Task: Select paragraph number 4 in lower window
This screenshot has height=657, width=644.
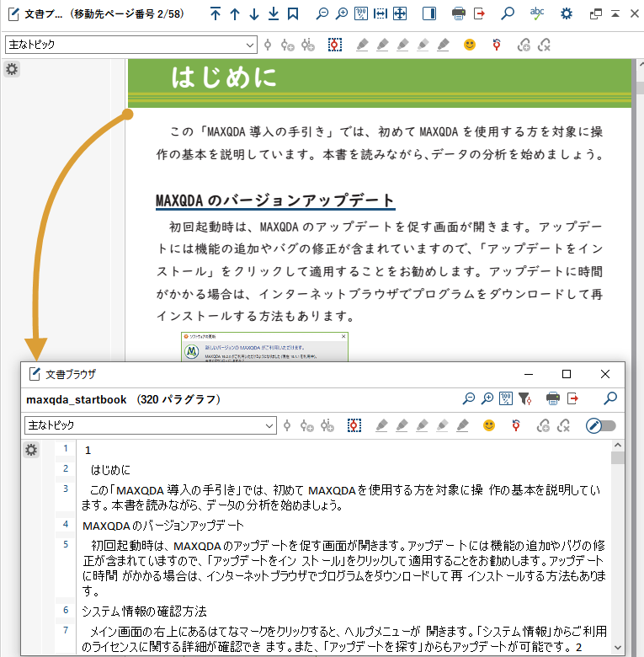Action: [66, 524]
